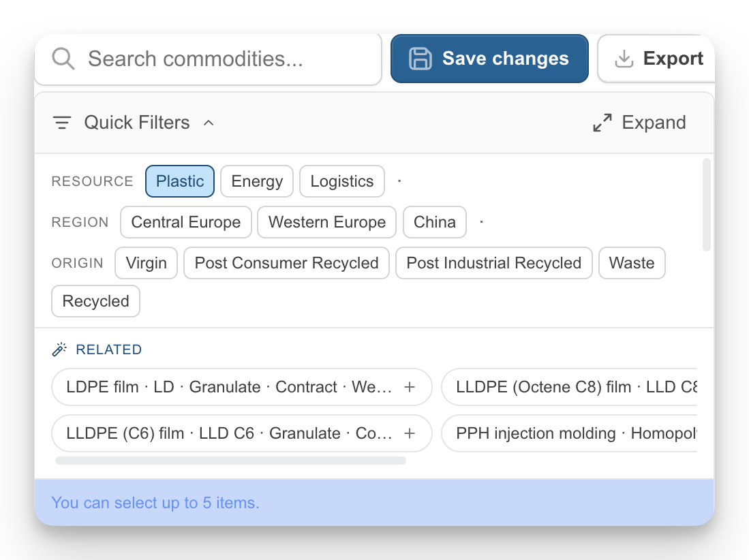Add LDPE film related item with plus
Viewport: 749px width, 560px height.
tap(410, 387)
